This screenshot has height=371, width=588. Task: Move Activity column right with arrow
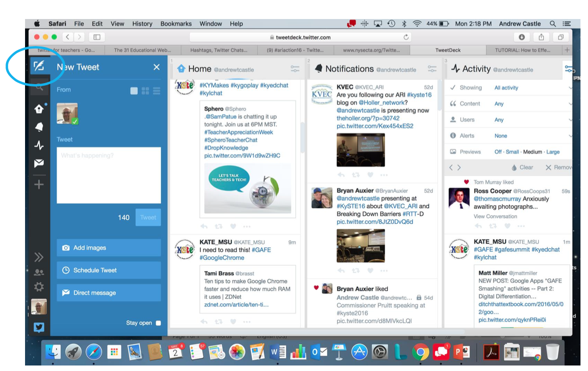tap(459, 168)
